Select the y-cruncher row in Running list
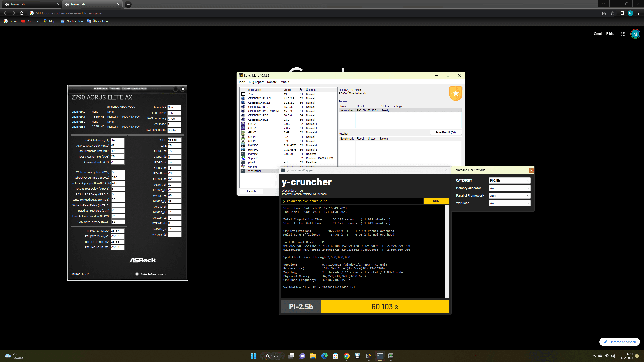644x362 pixels. [x=400, y=110]
